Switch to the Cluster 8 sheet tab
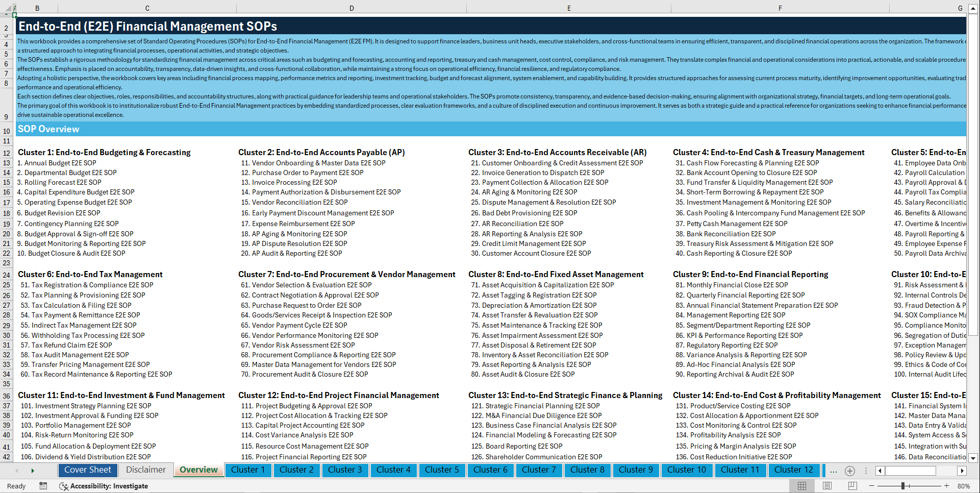Screen dimensions: 980x493 587,470
